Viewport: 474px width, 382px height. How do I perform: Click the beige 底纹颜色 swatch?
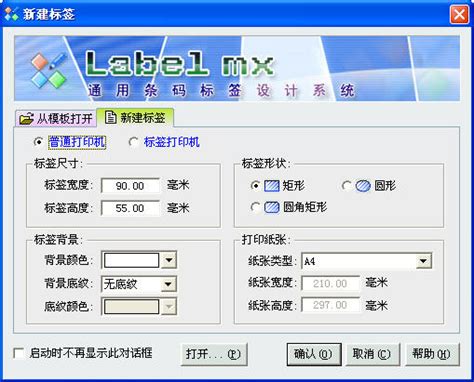point(132,307)
